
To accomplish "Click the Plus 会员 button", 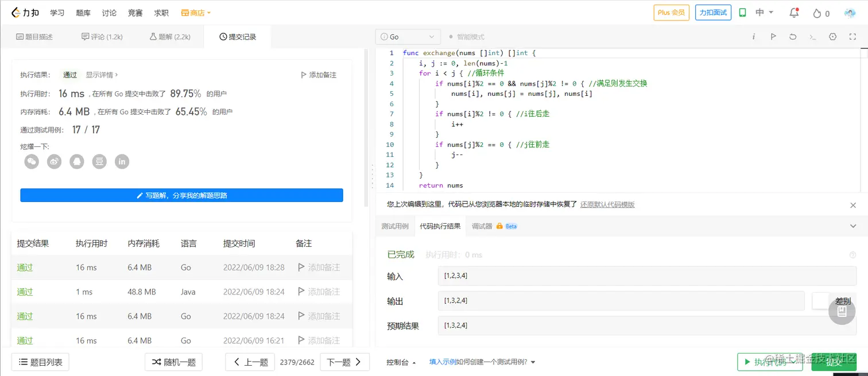I will click(671, 13).
